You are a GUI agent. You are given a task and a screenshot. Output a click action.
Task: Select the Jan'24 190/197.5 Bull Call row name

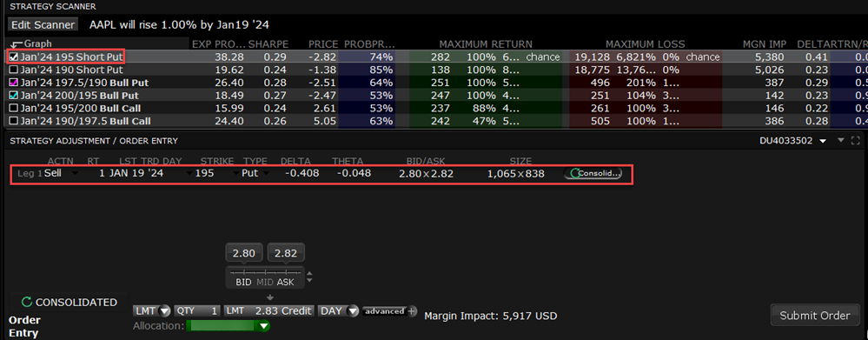[85, 121]
